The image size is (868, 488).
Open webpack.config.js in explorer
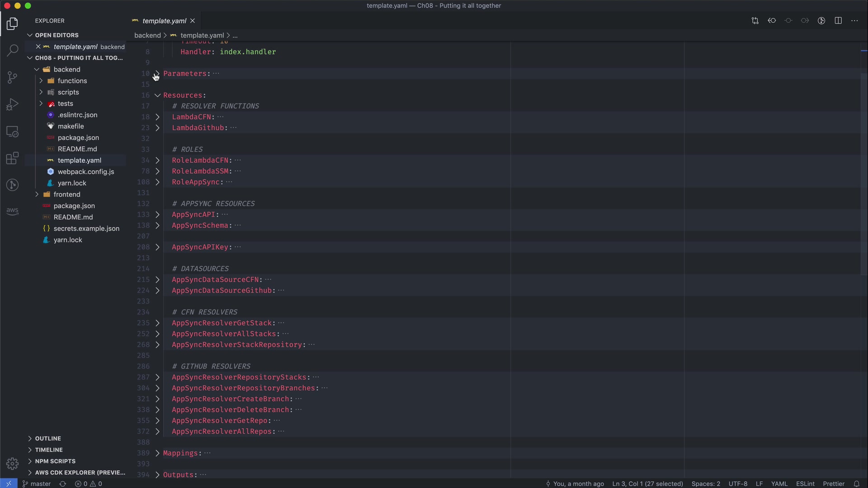(x=85, y=172)
